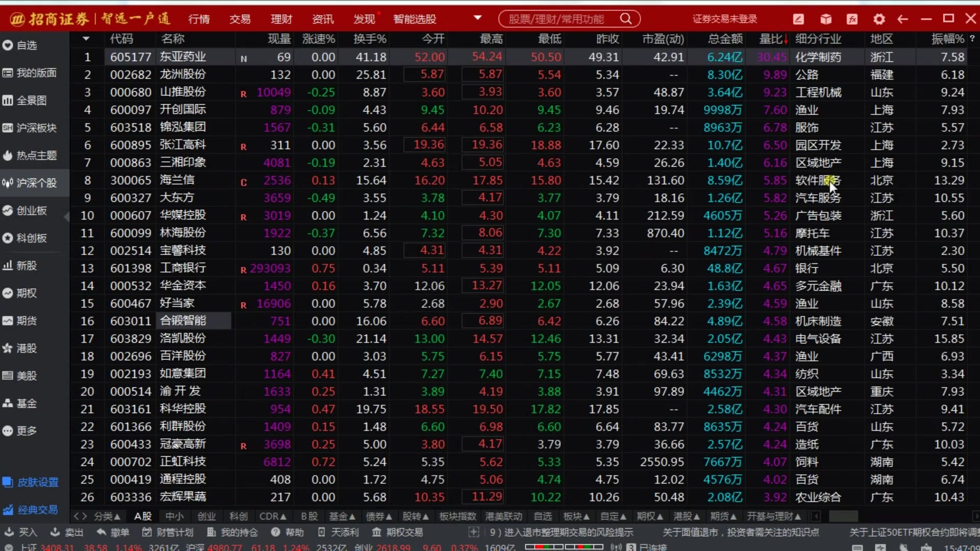Screen dimensions: 980x551
Task: Click the 买入 buy button
Action: (21, 532)
